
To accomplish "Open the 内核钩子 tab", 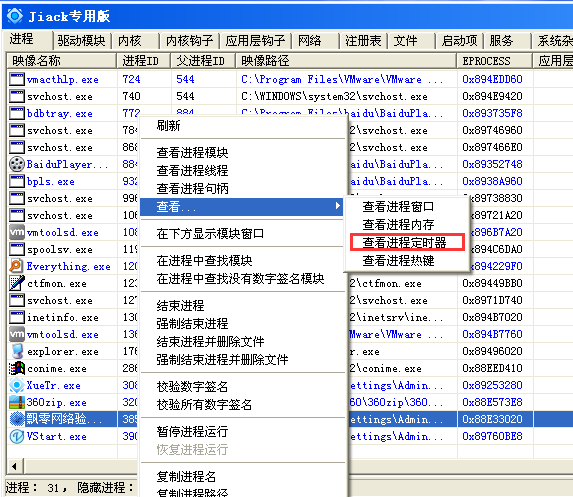I will [189, 41].
